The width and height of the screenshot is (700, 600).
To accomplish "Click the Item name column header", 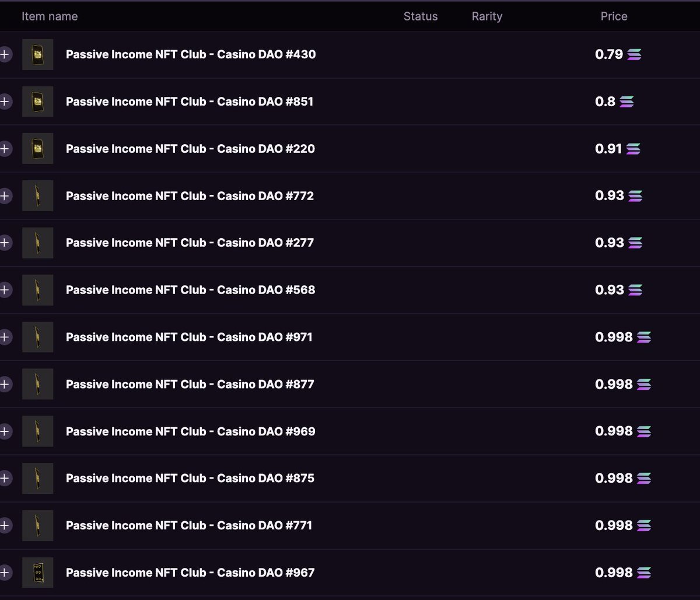I will coord(50,16).
